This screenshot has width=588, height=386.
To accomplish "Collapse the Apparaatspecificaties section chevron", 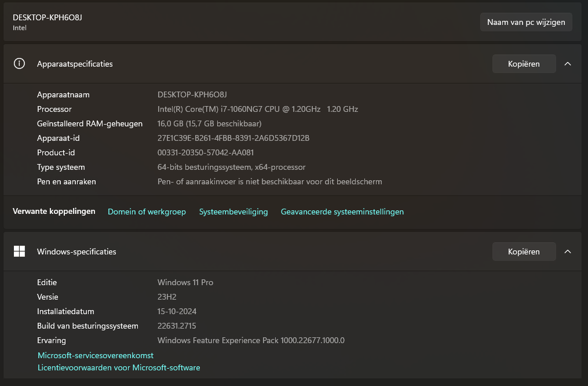I will [568, 64].
